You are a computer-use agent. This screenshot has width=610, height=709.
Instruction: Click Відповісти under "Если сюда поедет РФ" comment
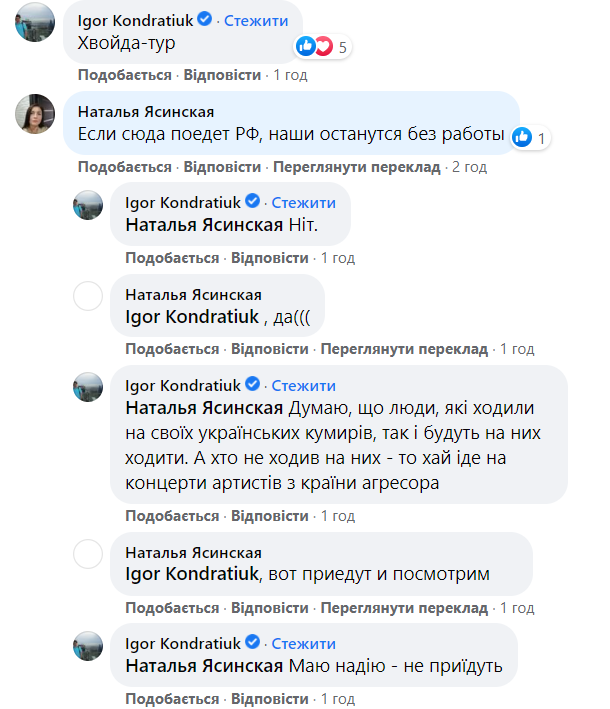(x=223, y=167)
